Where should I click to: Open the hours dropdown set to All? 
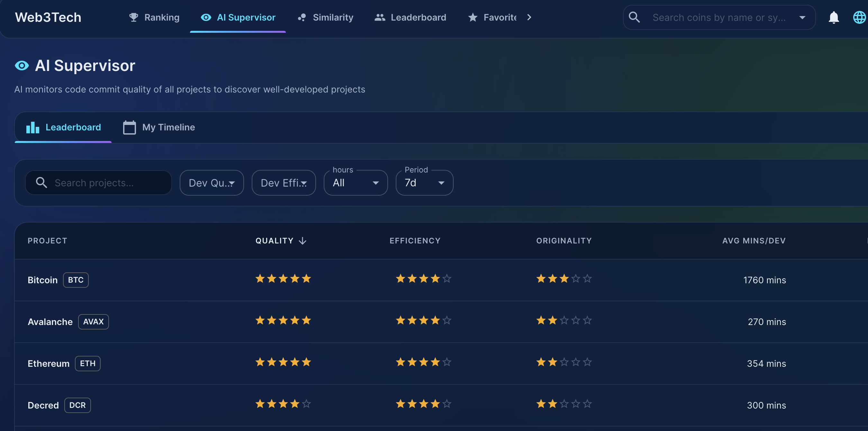[x=356, y=182]
